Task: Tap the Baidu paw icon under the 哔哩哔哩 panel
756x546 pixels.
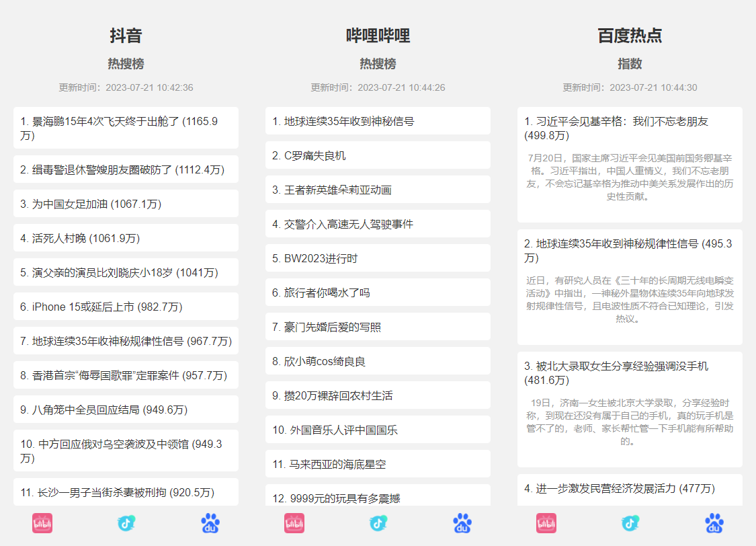Action: click(x=462, y=523)
